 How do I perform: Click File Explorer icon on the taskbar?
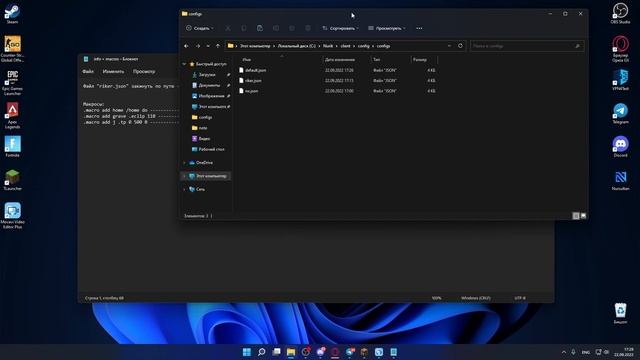pyautogui.click(x=291, y=352)
